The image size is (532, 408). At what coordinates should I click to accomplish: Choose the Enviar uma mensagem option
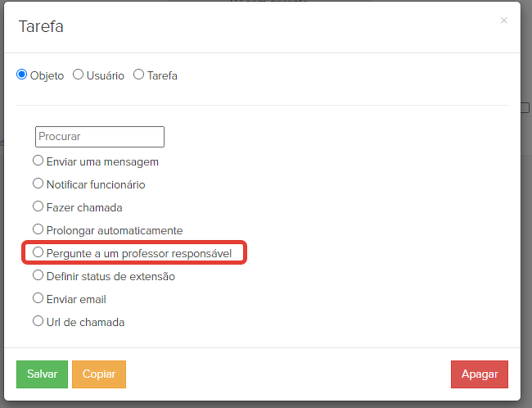click(x=38, y=161)
